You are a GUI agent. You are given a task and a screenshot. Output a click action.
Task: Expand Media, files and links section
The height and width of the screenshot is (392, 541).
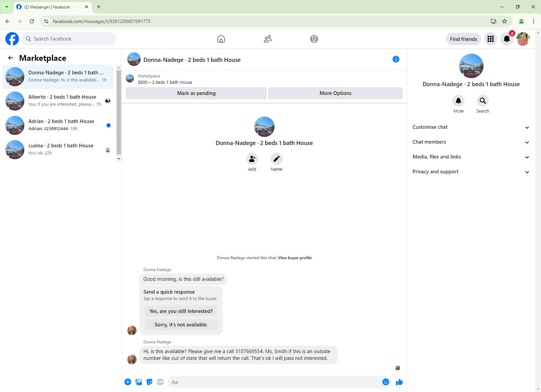[471, 157]
